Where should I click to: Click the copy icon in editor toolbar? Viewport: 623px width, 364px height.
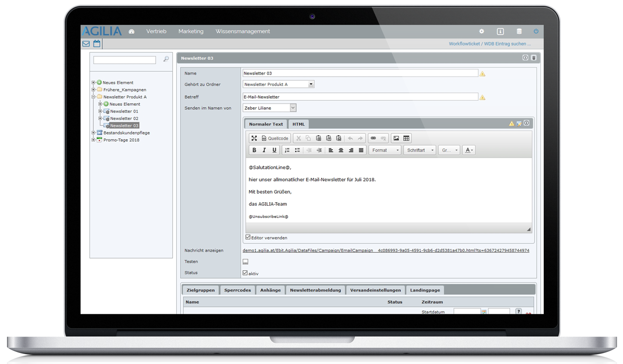click(x=308, y=138)
